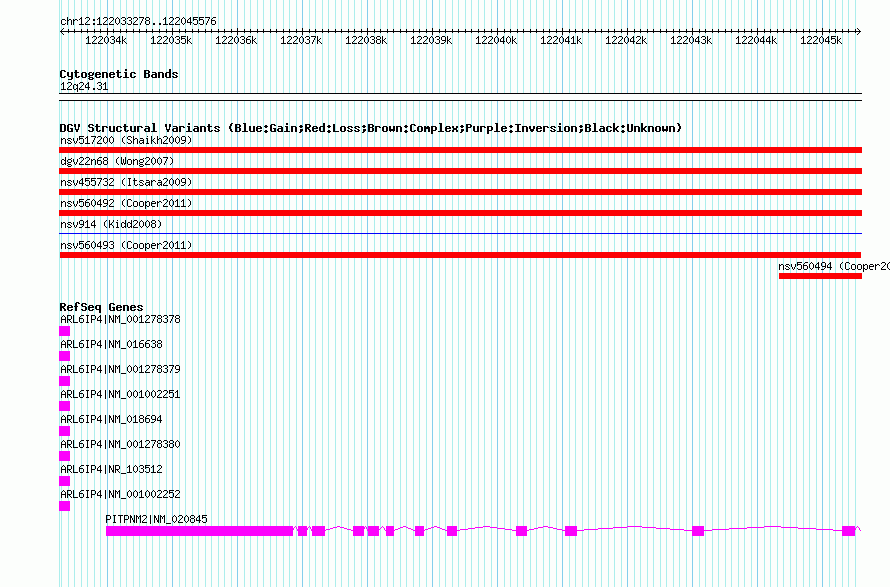
Task: Click the nsv560494 variant label
Action: click(x=833, y=266)
